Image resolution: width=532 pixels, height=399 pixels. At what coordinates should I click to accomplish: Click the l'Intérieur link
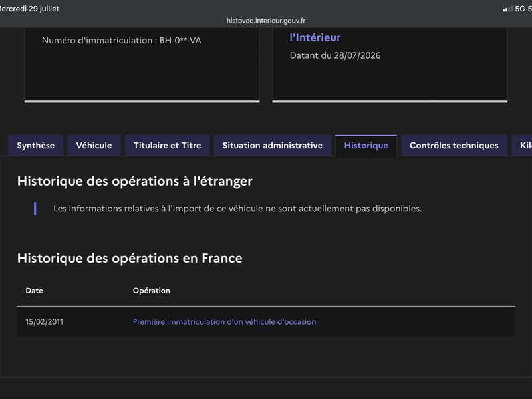click(315, 37)
